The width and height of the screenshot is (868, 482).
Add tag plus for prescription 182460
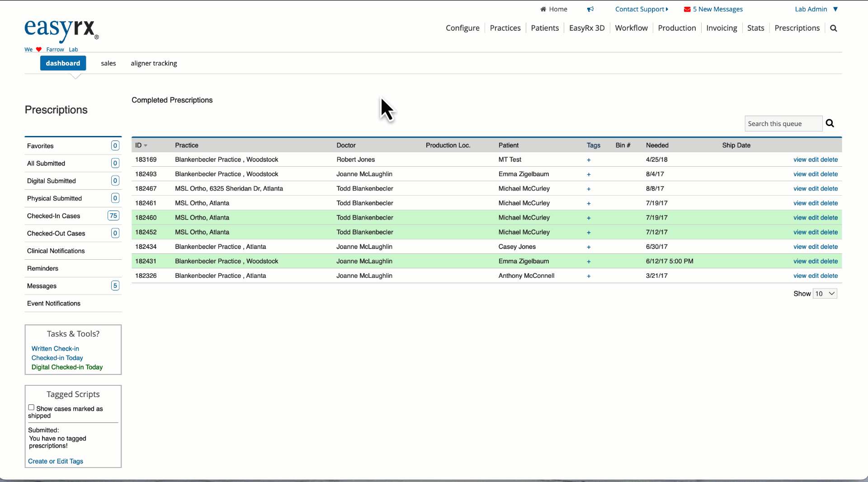tap(589, 218)
